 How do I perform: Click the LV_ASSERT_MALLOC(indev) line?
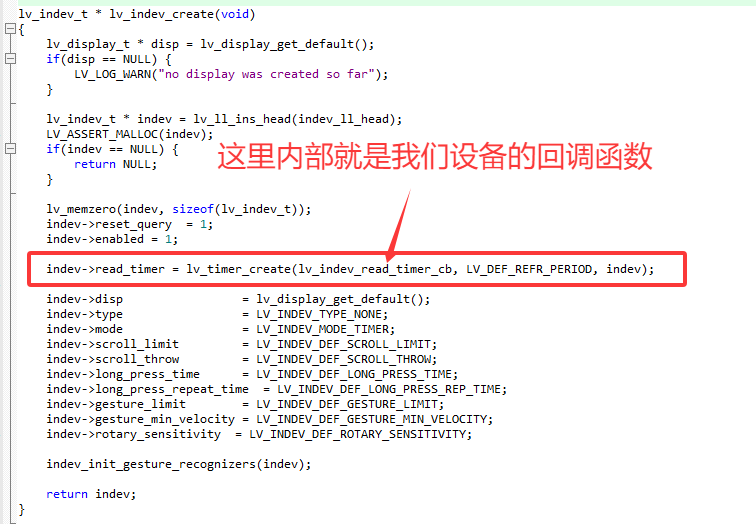click(x=130, y=134)
